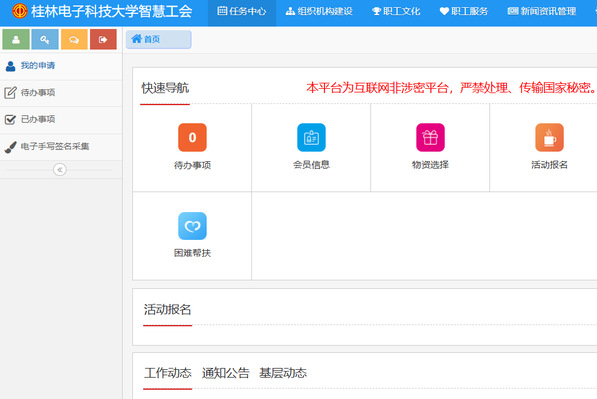Click the orange 活动报名 cup icon
Screen dimensions: 597x399
[x=549, y=137]
